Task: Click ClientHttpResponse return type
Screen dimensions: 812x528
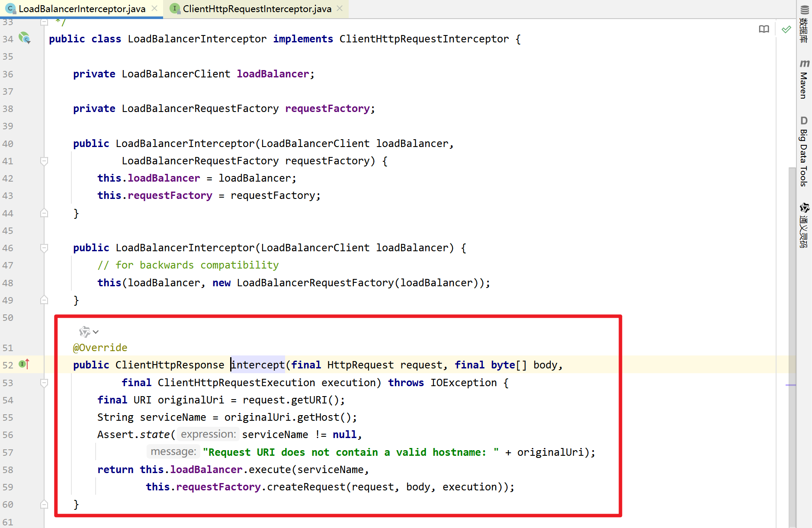Action: (170, 365)
